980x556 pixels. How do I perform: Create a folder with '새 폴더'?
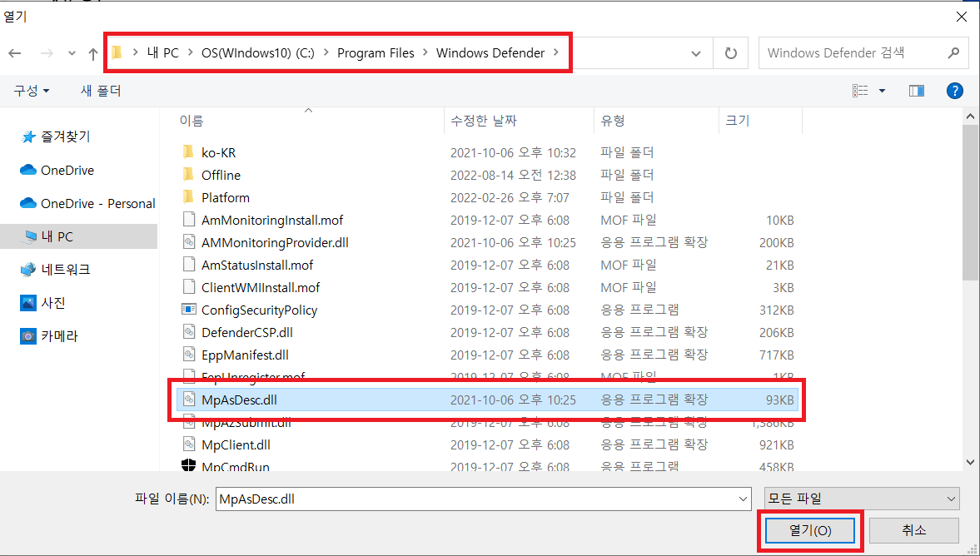tap(101, 91)
